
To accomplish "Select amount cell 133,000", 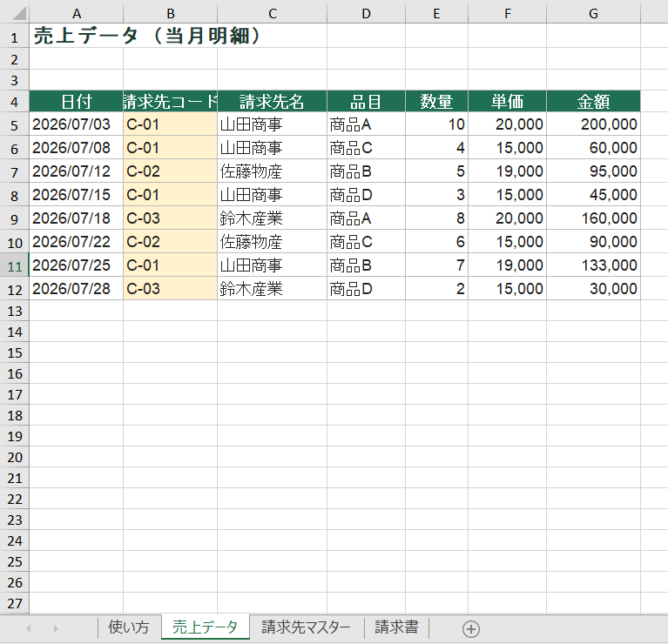I will [x=593, y=265].
